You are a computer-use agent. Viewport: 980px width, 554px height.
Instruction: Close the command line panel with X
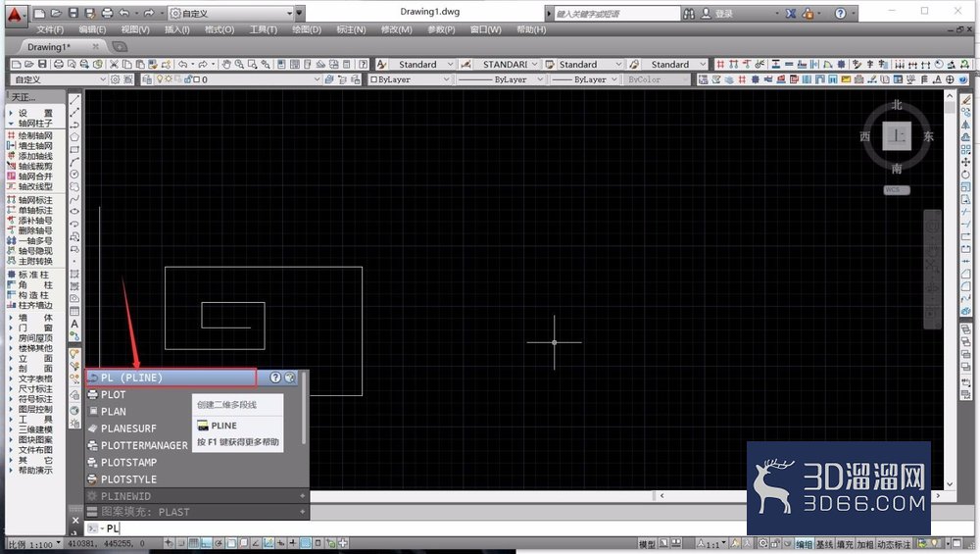tap(75, 521)
